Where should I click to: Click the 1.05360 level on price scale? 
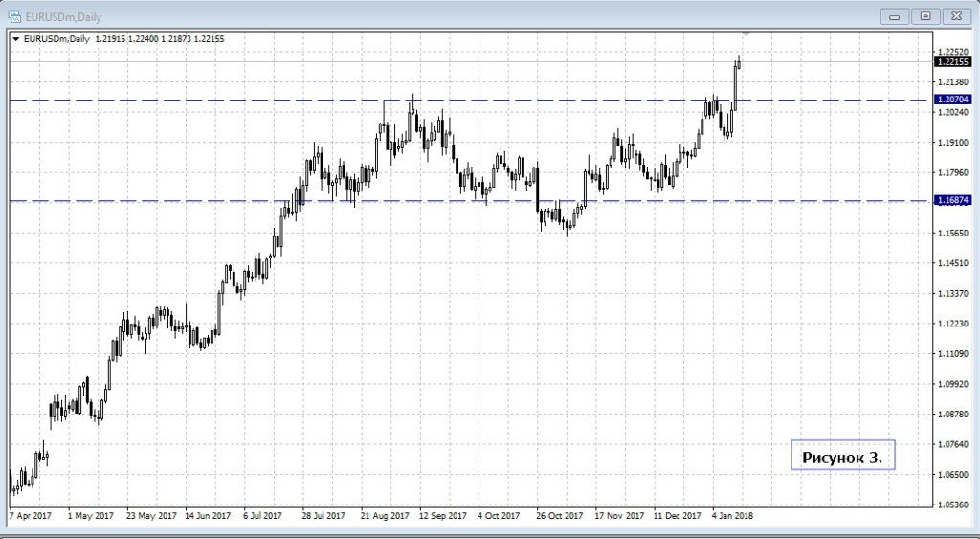point(953,505)
